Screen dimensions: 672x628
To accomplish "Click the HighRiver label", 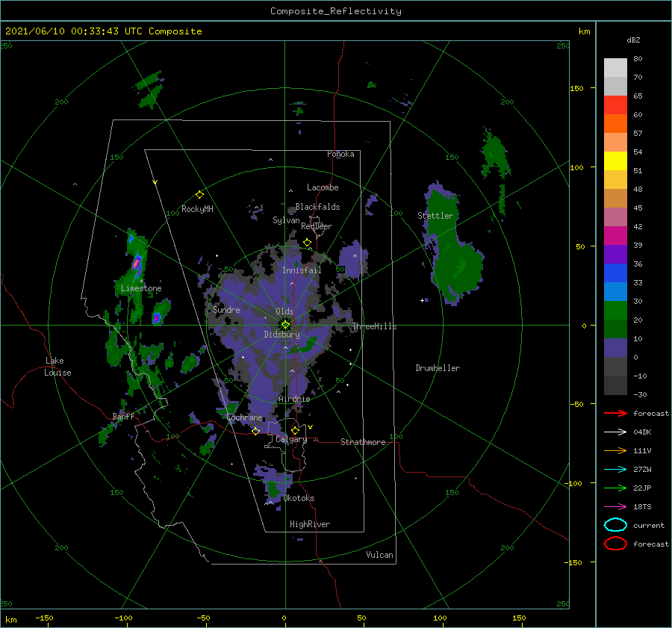I will pyautogui.click(x=310, y=524).
